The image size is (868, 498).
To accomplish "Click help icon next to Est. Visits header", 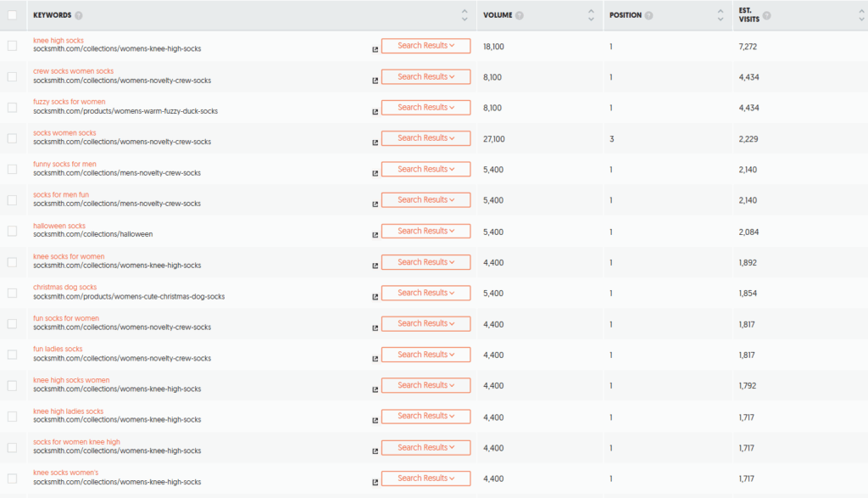I will [x=766, y=15].
